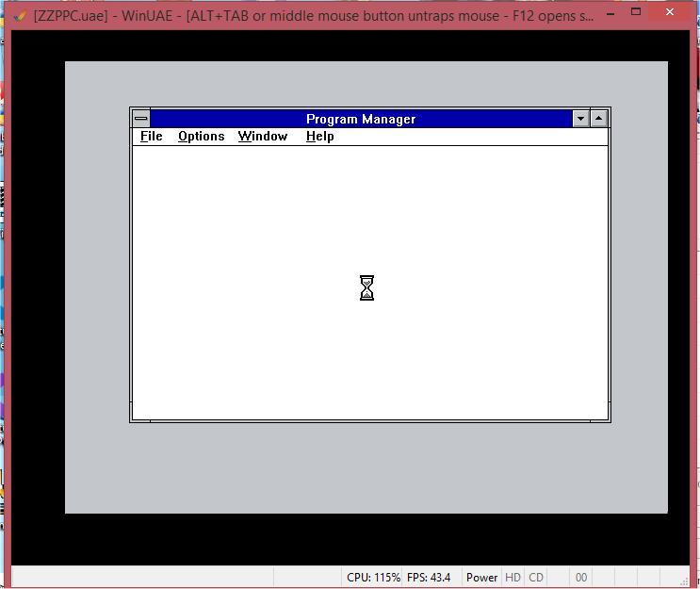Open Program Manager control menu box

pyautogui.click(x=141, y=119)
